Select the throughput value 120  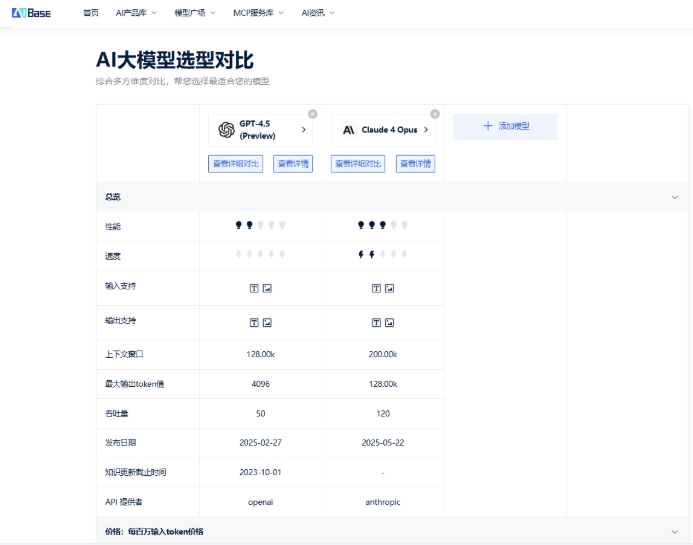[x=383, y=414]
